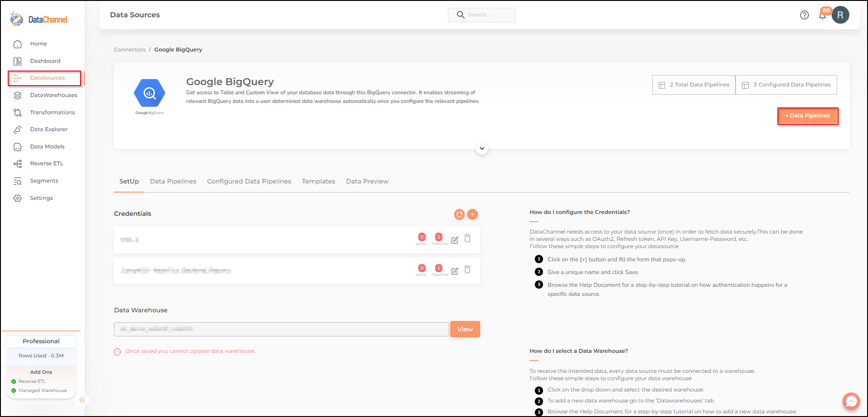Select the second credential row
This screenshot has height=417, width=868.
pyautogui.click(x=297, y=271)
